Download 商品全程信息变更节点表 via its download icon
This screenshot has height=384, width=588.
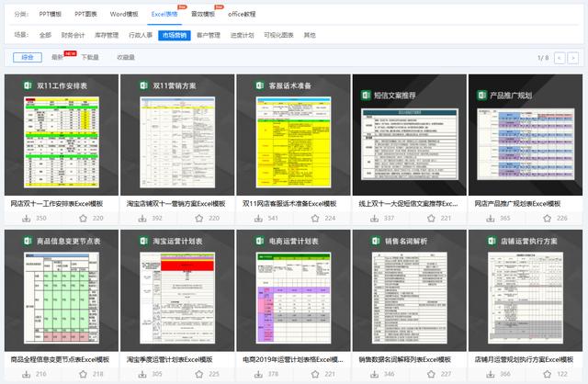[27, 374]
